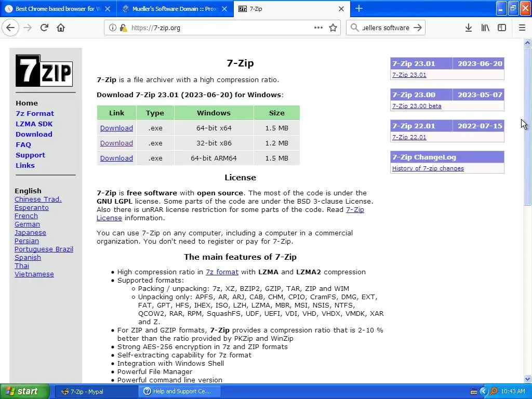Switch language to Esperanto
532x399 pixels.
pyautogui.click(x=32, y=208)
